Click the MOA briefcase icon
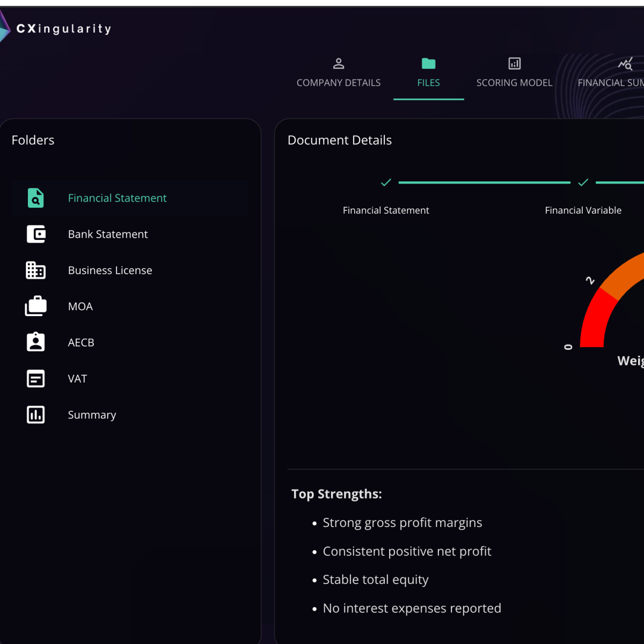Screen dimensions: 644x644 click(x=35, y=306)
